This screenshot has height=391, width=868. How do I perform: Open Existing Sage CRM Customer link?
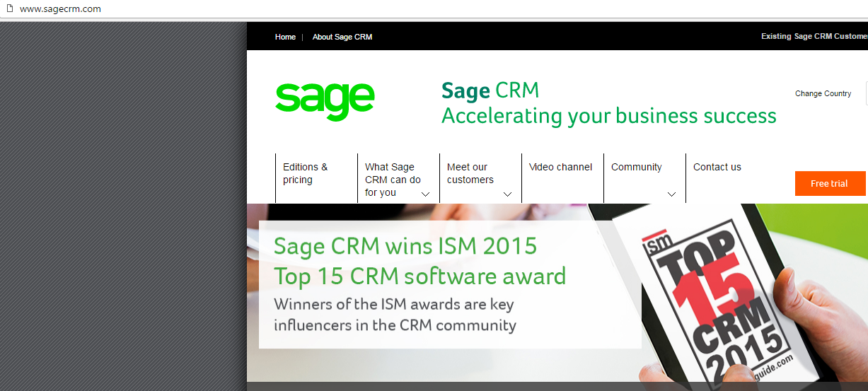point(814,36)
